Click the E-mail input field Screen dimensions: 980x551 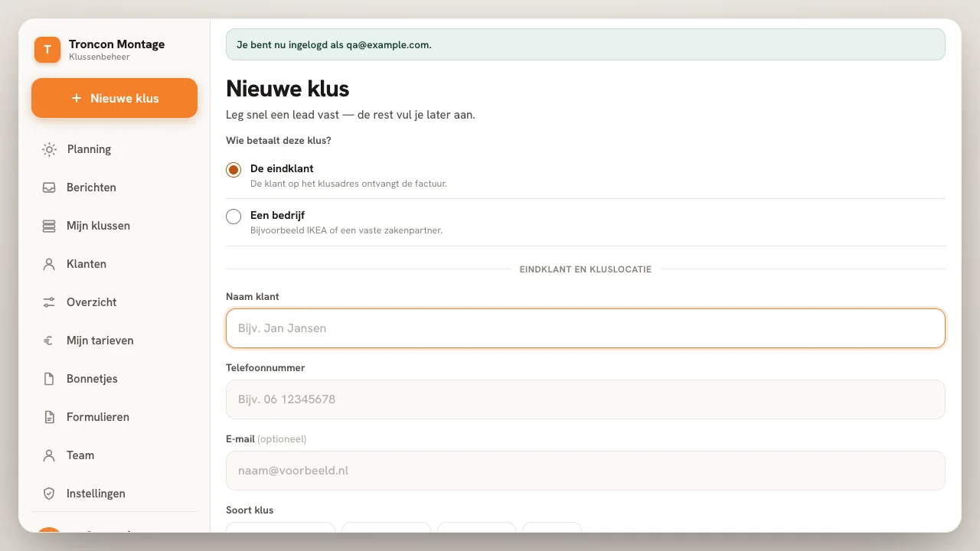[x=586, y=471]
